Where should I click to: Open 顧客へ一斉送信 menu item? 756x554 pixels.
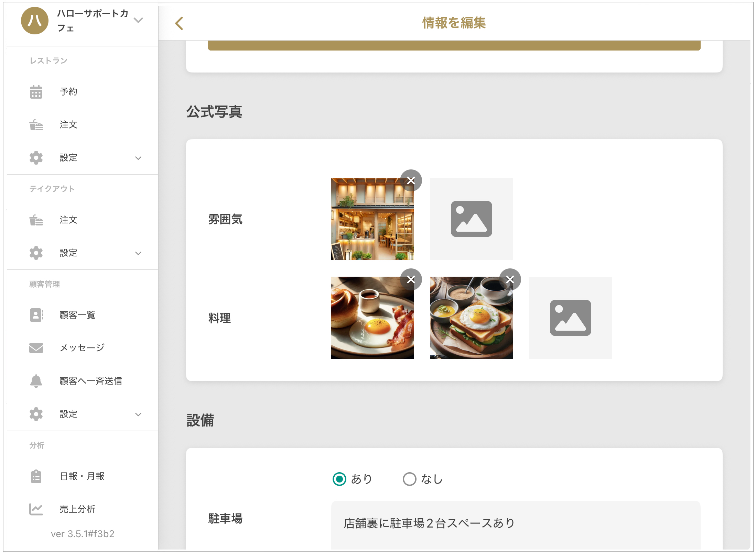click(x=91, y=381)
